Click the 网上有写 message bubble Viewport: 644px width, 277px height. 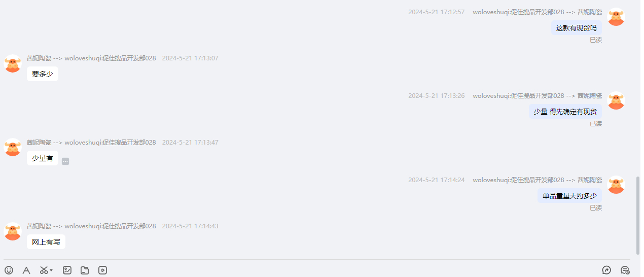46,242
